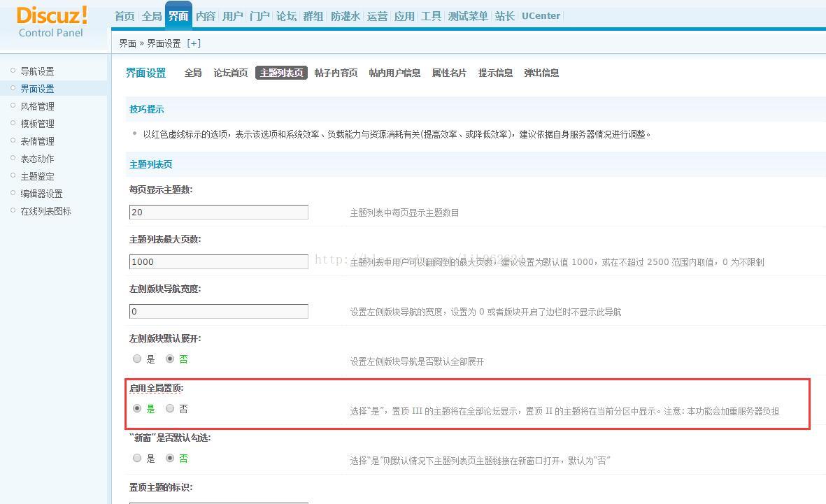Switch to the 提示信息 settings sub-tab
The height and width of the screenshot is (504, 826).
click(x=495, y=73)
